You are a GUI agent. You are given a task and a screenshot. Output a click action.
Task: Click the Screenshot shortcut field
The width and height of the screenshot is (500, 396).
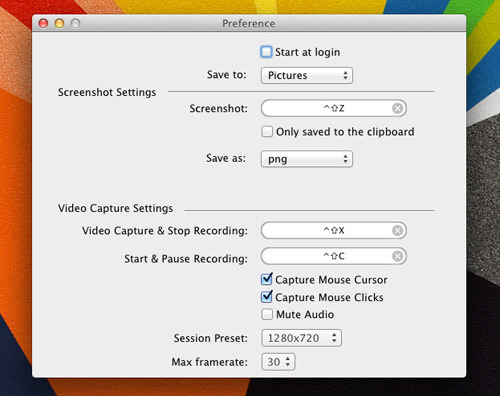pos(334,108)
